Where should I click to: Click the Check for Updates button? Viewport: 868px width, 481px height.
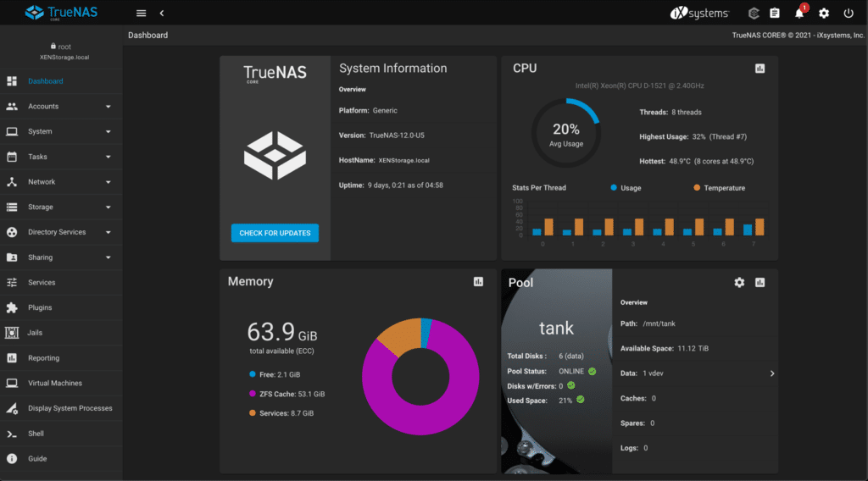(x=275, y=233)
